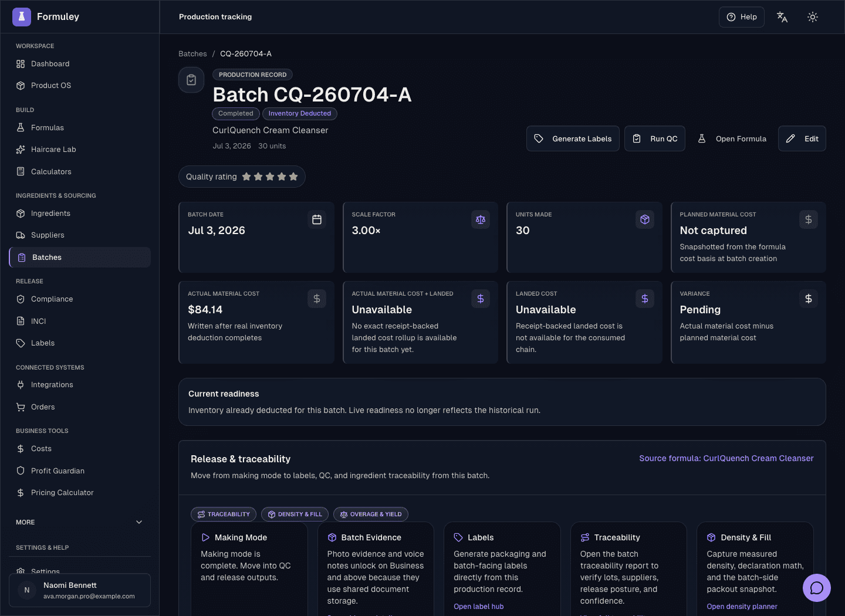This screenshot has width=845, height=616.
Task: Click the Batches clipboard icon in sidebar
Action: 22,258
